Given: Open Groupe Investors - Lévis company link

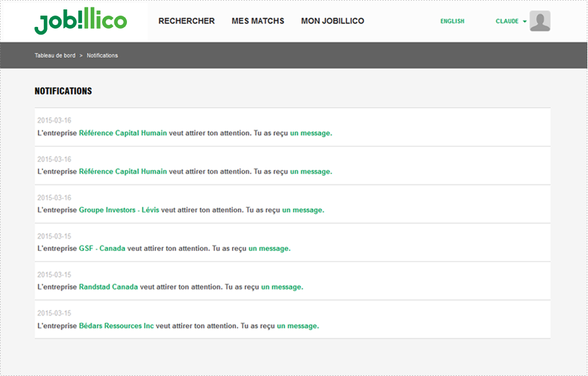Looking at the screenshot, I should 119,210.
